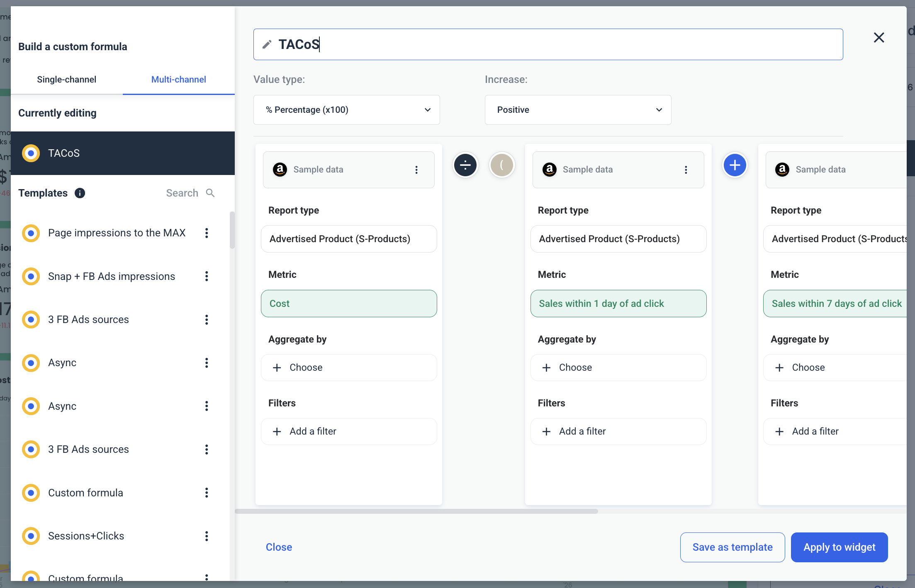Image resolution: width=915 pixels, height=588 pixels.
Task: Click the blue plus operator icon
Action: (x=735, y=165)
